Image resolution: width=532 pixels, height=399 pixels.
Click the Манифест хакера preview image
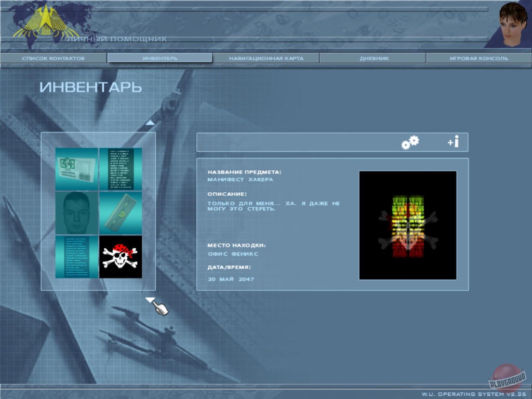point(408,225)
